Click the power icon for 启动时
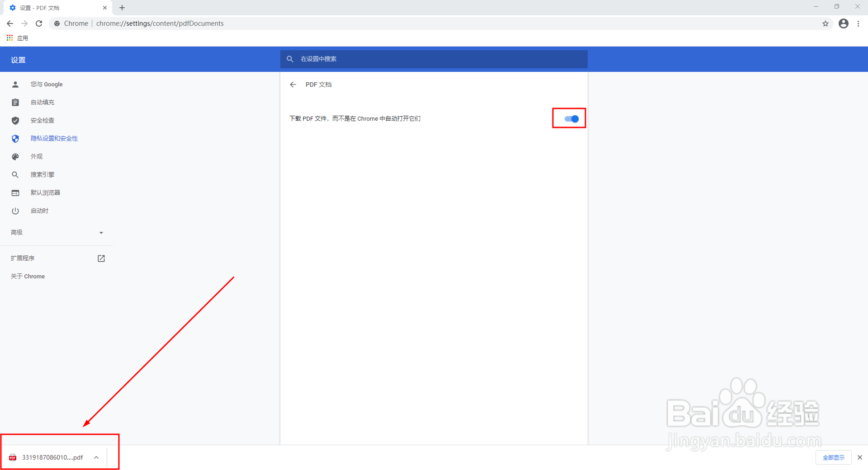This screenshot has width=868, height=470. 15,211
